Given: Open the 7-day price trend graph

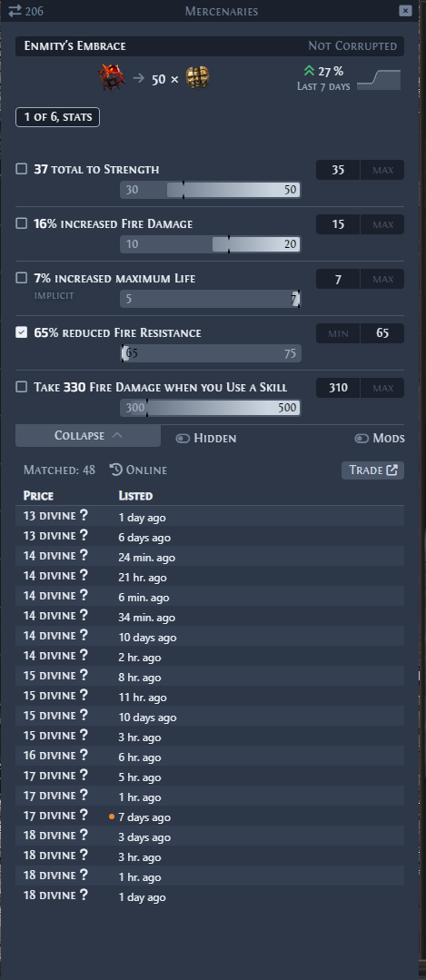Looking at the screenshot, I should pos(379,79).
